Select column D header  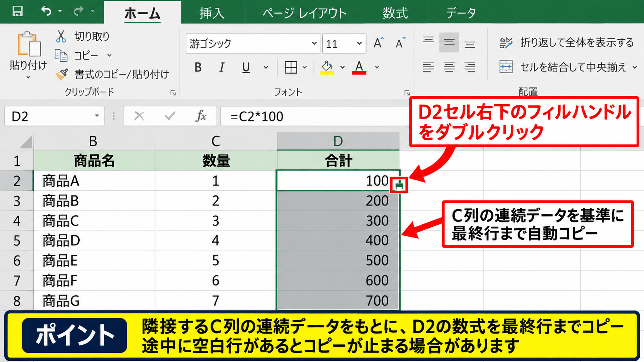(x=338, y=141)
